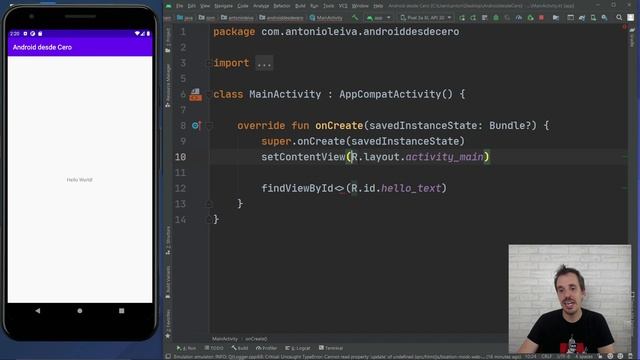Click the Profile app icon
This screenshot has width=640, height=360.
tap(518, 18)
